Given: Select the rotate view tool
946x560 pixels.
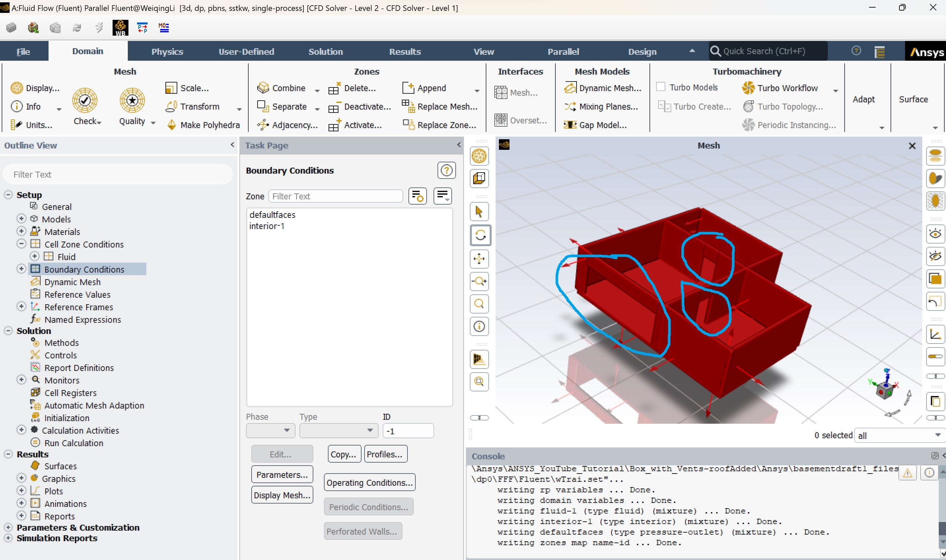Looking at the screenshot, I should pos(479,236).
